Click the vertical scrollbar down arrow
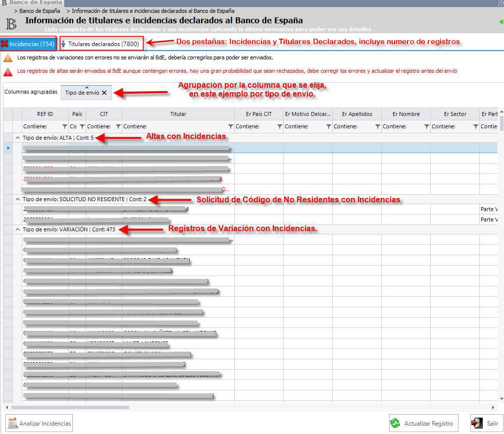 click(502, 399)
